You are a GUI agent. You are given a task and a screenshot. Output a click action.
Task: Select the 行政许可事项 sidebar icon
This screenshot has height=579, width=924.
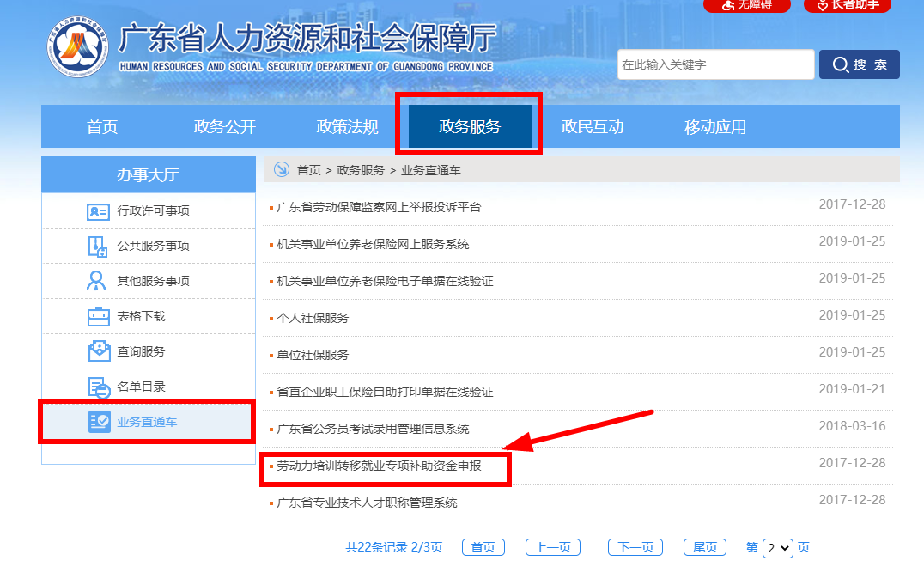click(98, 210)
